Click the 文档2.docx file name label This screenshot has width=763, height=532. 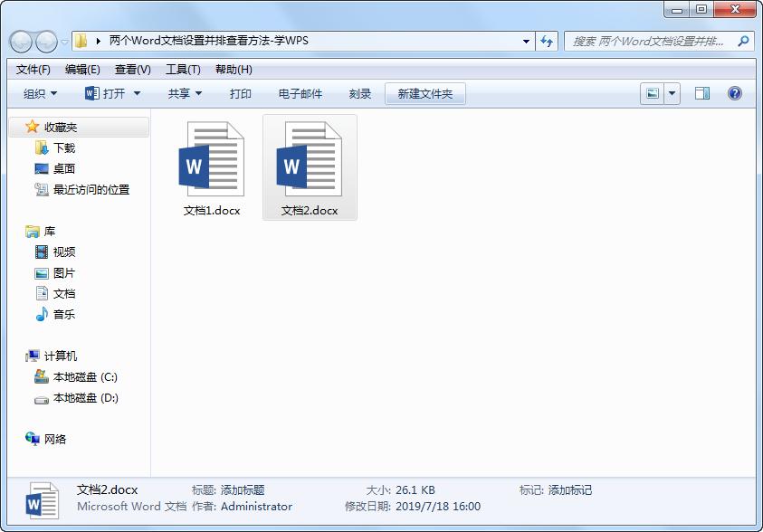(310, 211)
